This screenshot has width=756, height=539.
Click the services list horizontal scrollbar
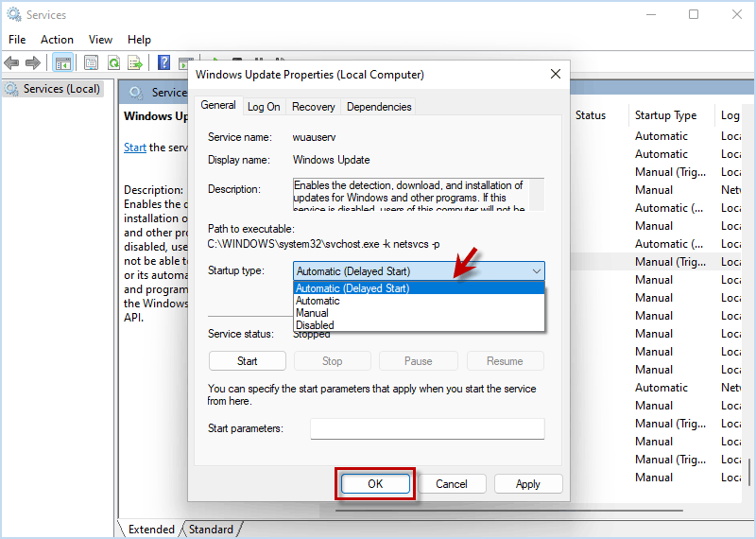point(509,510)
